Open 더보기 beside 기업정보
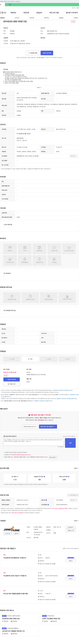 click(x=76, y=521)
